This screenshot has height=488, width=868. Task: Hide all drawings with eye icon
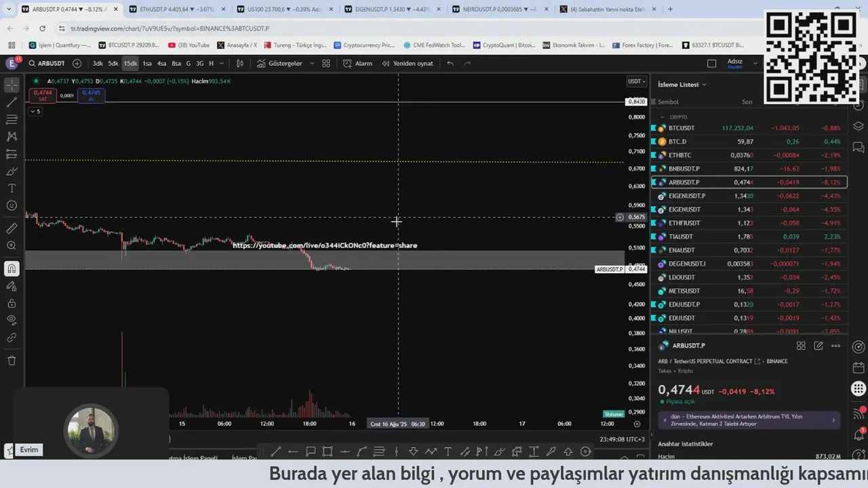tap(12, 320)
